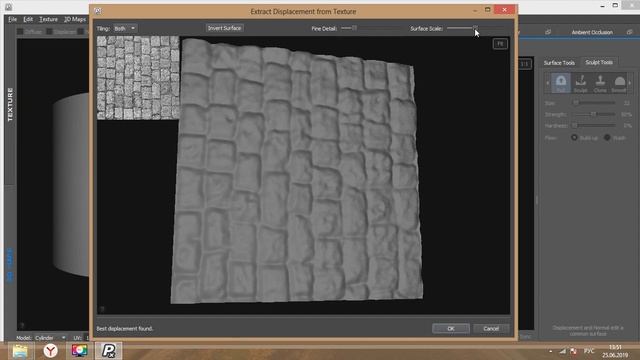This screenshot has width=640, height=360.
Task: Click the pop-out icon right of Ambient Occlusion
Action: (629, 32)
